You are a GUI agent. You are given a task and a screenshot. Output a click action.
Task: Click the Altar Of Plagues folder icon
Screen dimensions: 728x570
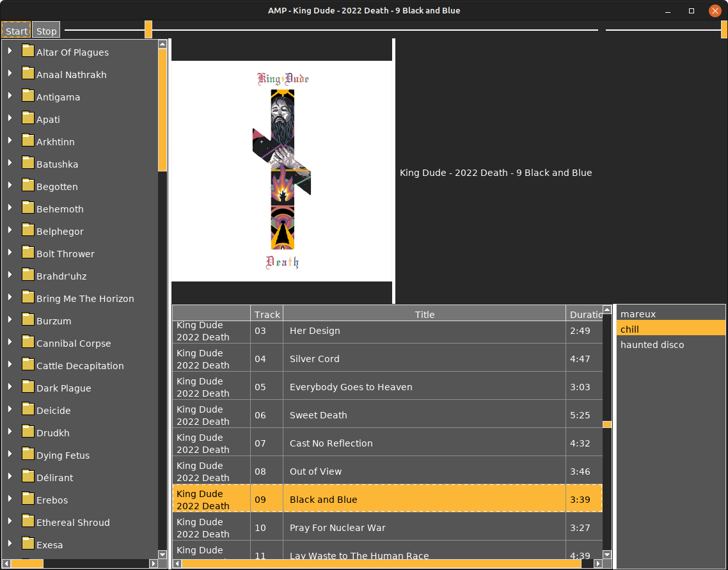(28, 51)
